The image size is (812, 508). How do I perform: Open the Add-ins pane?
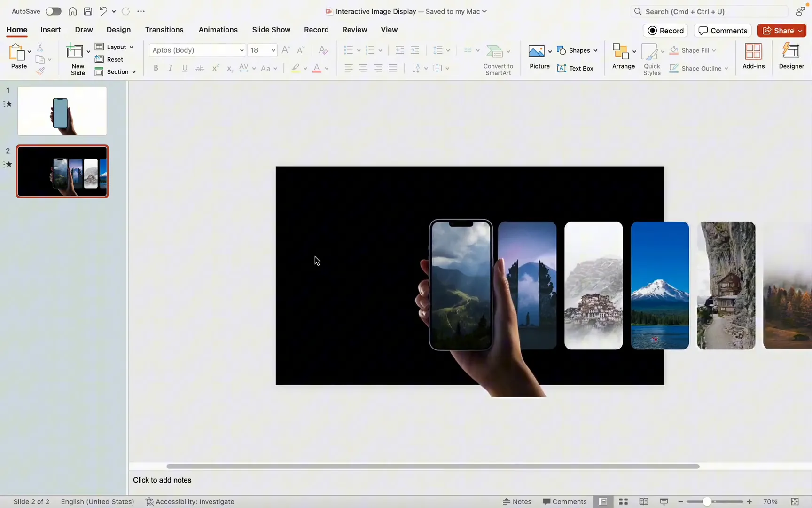pos(753,56)
